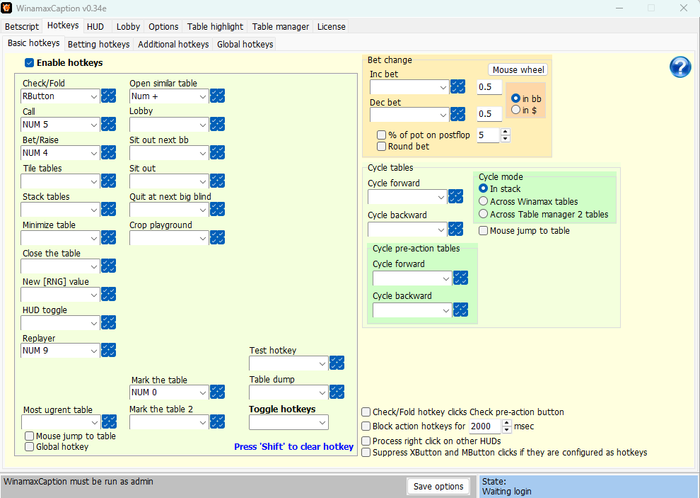700x498 pixels.
Task: Open the Table highlight tab
Action: coord(215,27)
